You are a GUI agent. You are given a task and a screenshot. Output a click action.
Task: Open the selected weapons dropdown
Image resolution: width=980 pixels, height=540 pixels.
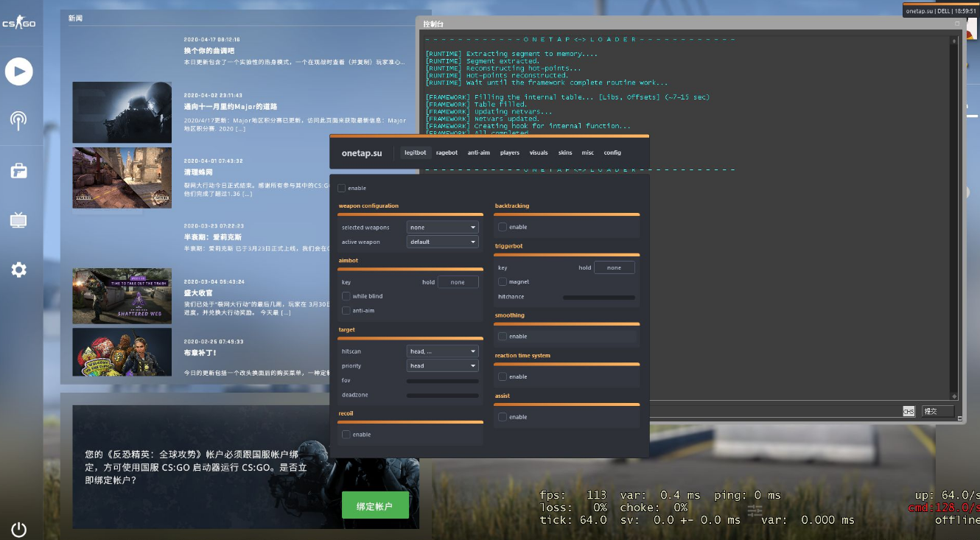443,227
